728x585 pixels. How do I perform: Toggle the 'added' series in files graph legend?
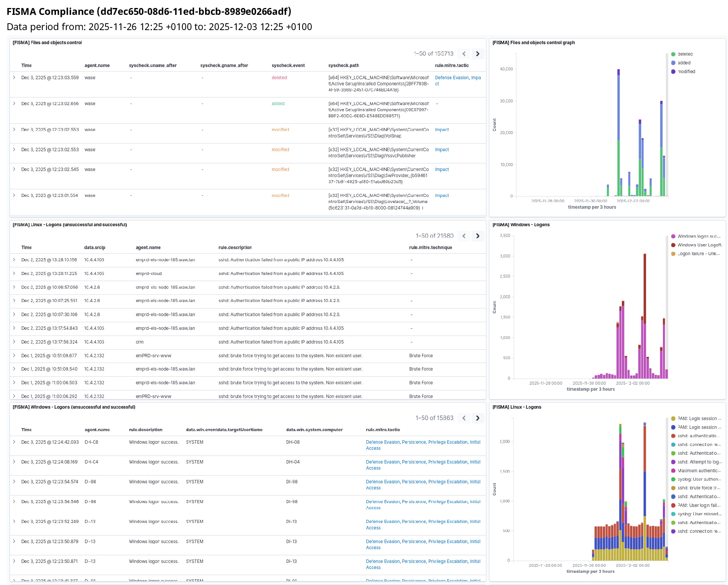pyautogui.click(x=683, y=63)
